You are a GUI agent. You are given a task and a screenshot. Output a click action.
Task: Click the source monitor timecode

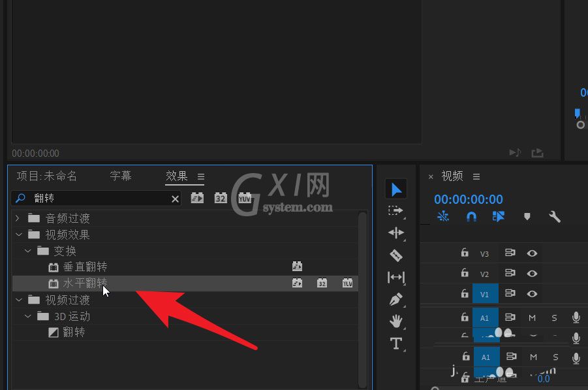point(35,154)
